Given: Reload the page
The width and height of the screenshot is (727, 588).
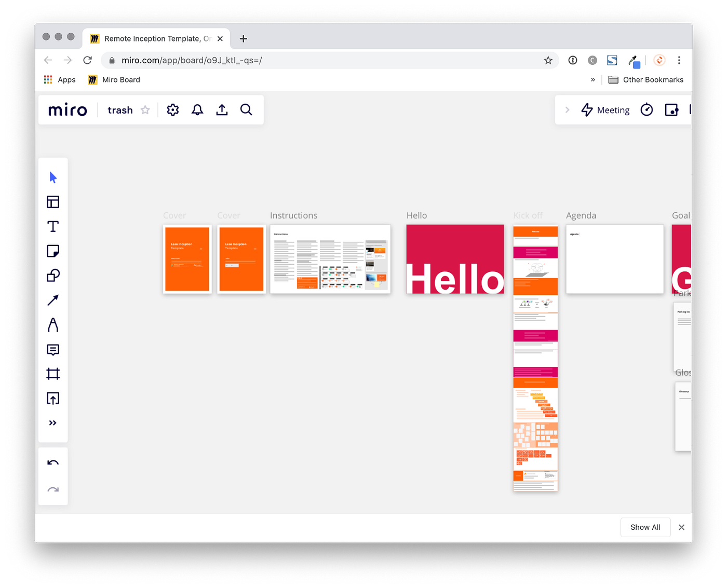Looking at the screenshot, I should click(x=87, y=60).
